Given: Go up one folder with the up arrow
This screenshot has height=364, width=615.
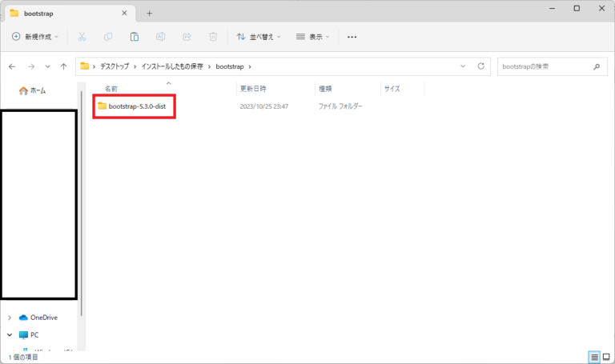Looking at the screenshot, I should 63,66.
